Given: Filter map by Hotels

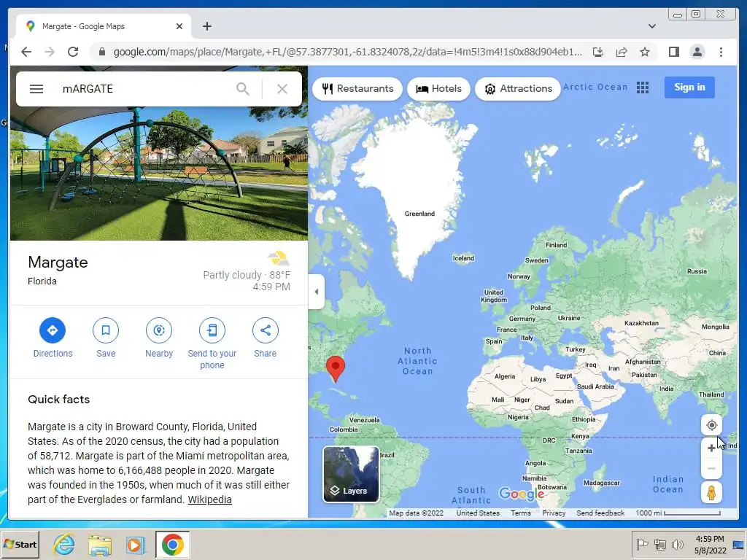Looking at the screenshot, I should [438, 88].
